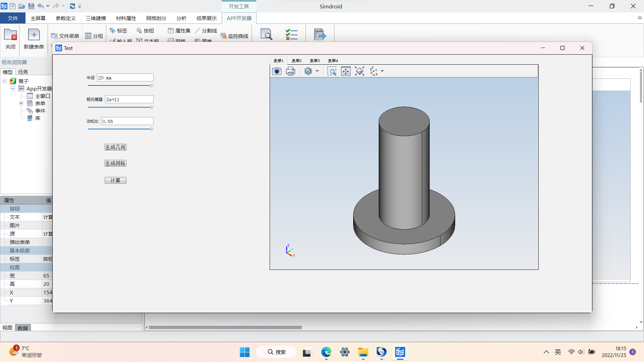Click the 泊松比 input field
The image size is (644, 362).
pos(127,121)
